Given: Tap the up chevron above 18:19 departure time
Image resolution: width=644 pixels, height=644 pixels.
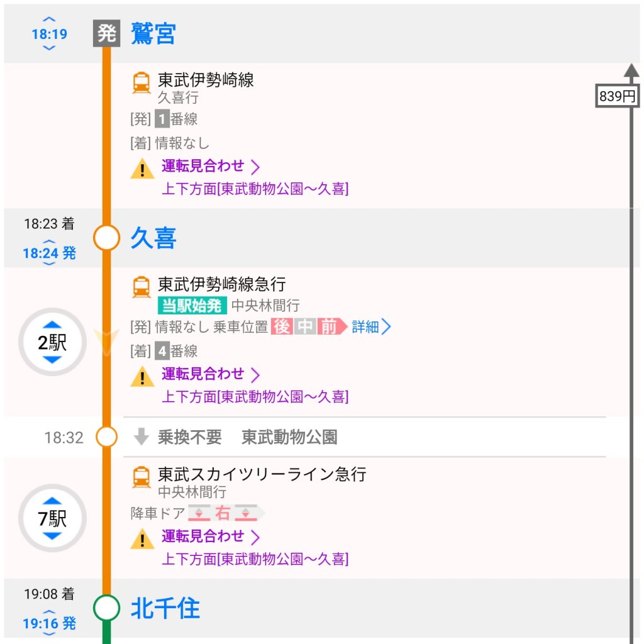Looking at the screenshot, I should coord(49,19).
